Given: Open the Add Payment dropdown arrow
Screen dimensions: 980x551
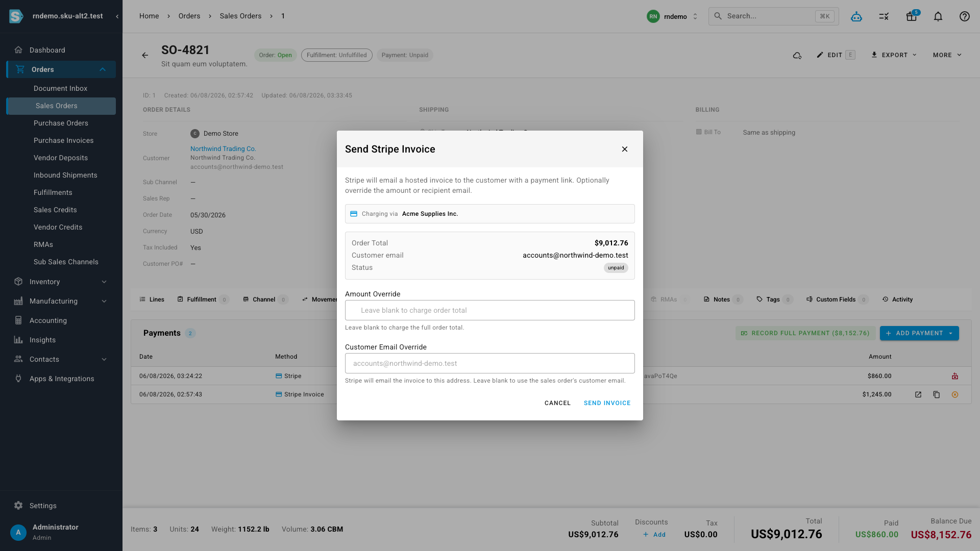Looking at the screenshot, I should point(951,333).
